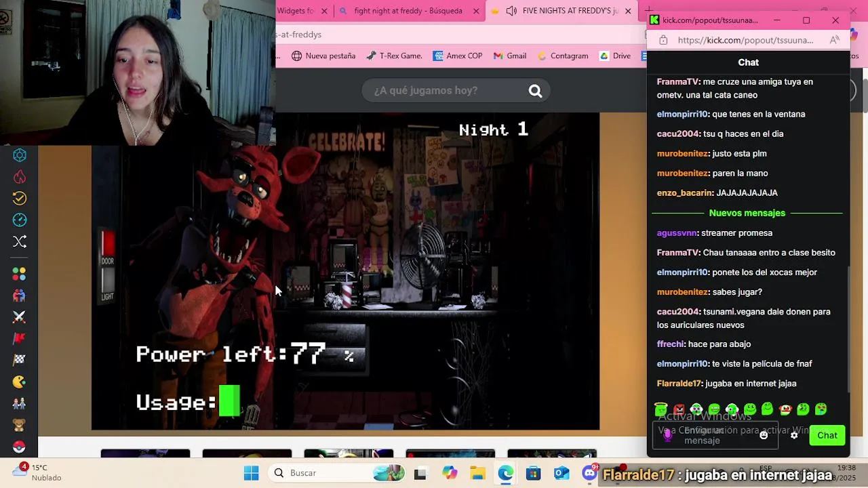Open the two-player games icon in sidebar
Screen dimensions: 868x488
click(x=20, y=296)
